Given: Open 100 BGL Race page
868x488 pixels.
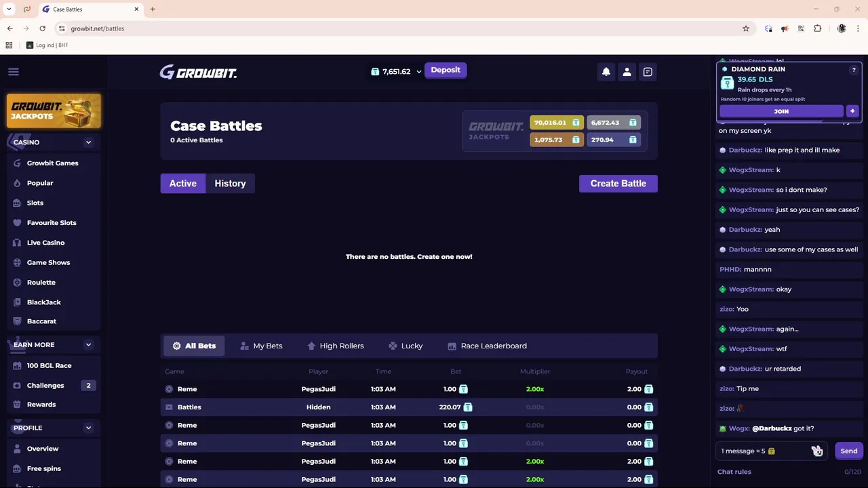Looking at the screenshot, I should coord(49,365).
